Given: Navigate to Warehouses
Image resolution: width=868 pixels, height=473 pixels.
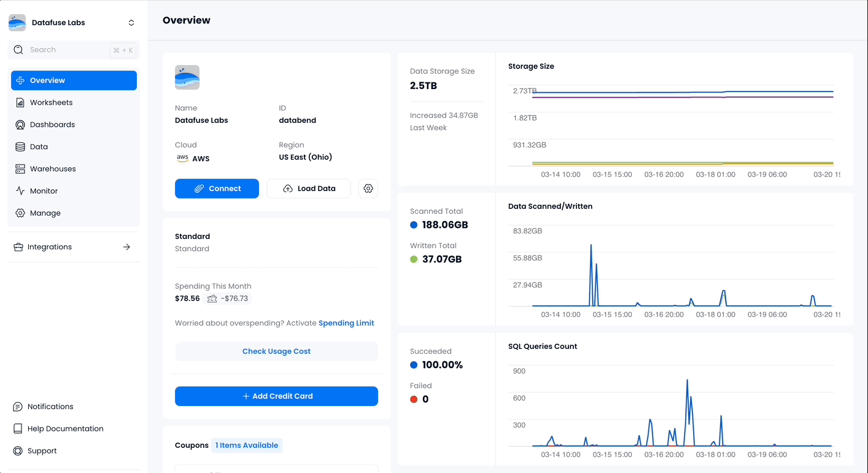Looking at the screenshot, I should coord(74,169).
